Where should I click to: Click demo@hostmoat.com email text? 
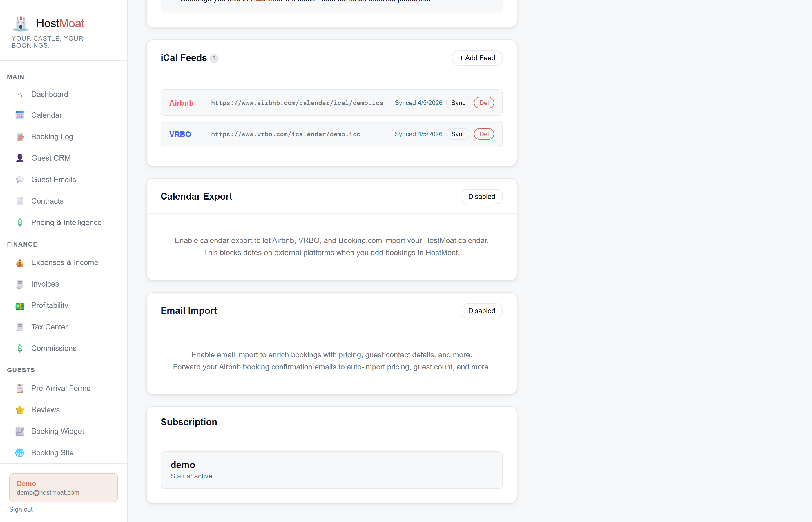pyautogui.click(x=48, y=492)
